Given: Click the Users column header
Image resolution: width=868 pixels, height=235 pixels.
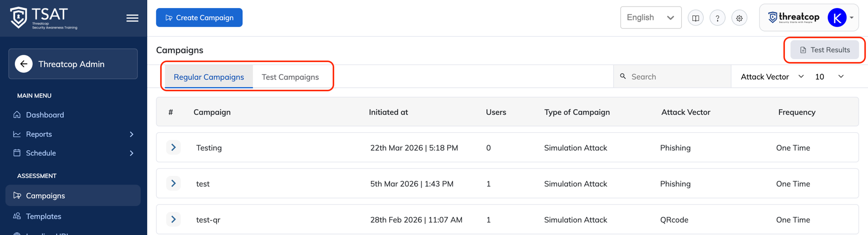Looking at the screenshot, I should (x=496, y=112).
